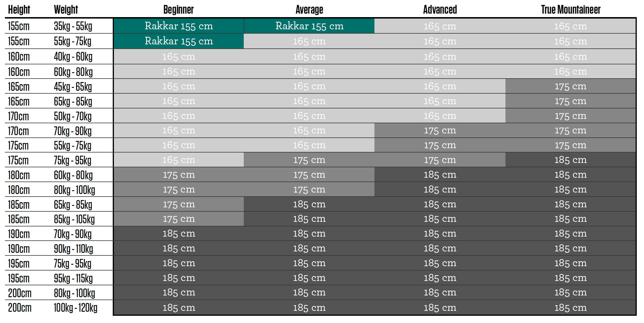Click Average 175 cm for 80kg - 100kg at 180cm
644x323 pixels.
tap(309, 189)
